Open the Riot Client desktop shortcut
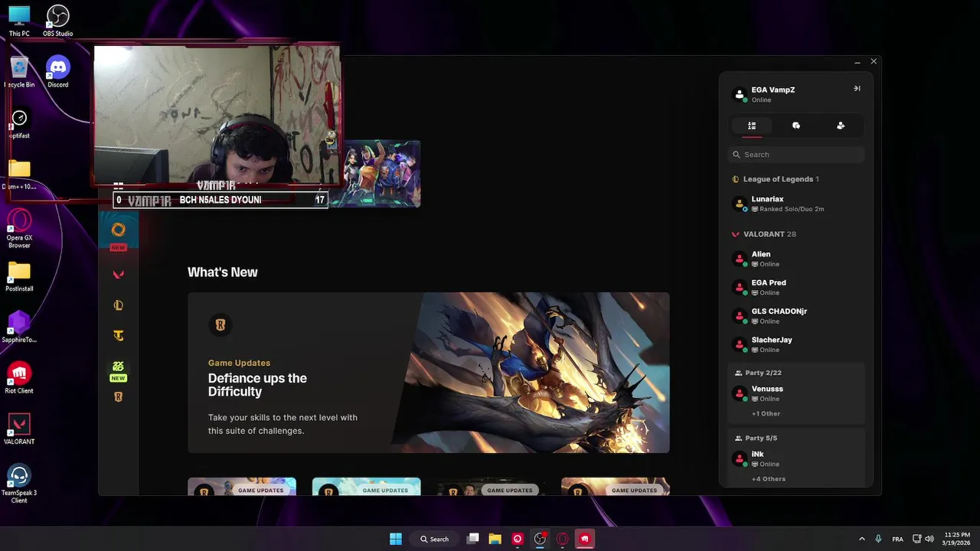Image resolution: width=980 pixels, height=551 pixels. (19, 378)
